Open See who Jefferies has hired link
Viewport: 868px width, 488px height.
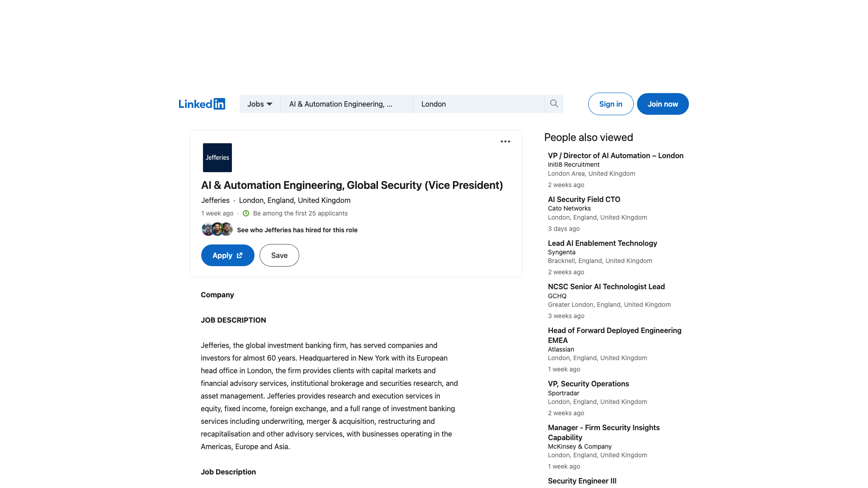point(297,230)
